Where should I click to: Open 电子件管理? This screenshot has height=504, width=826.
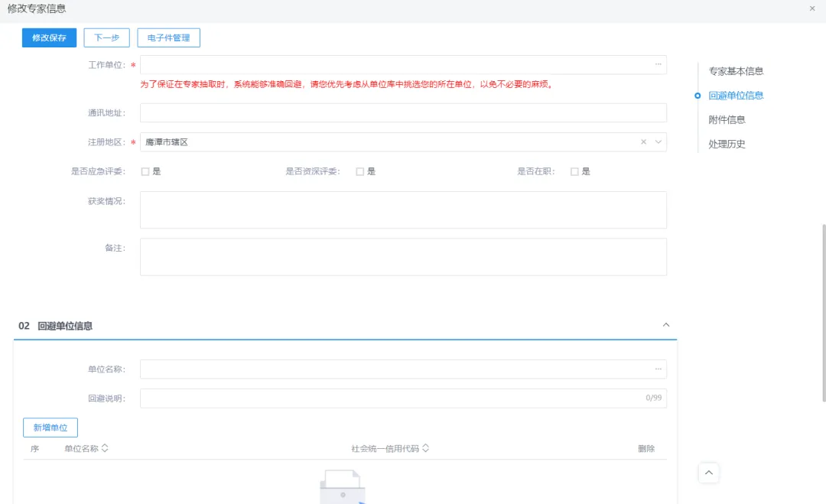168,38
